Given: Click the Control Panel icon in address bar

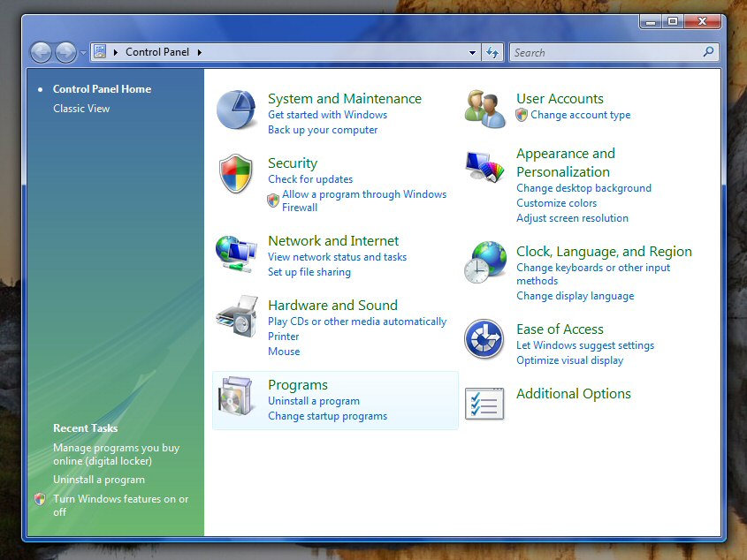Looking at the screenshot, I should 100,51.
